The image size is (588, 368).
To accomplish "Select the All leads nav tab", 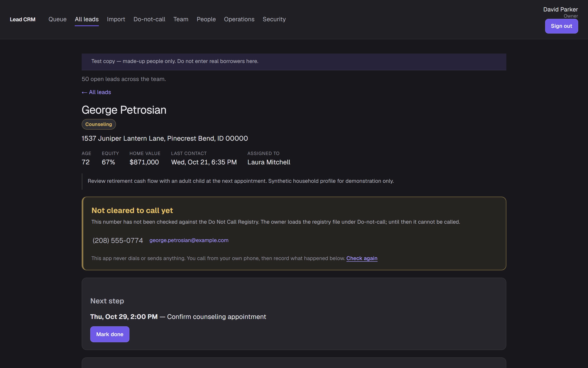I will 87,19.
